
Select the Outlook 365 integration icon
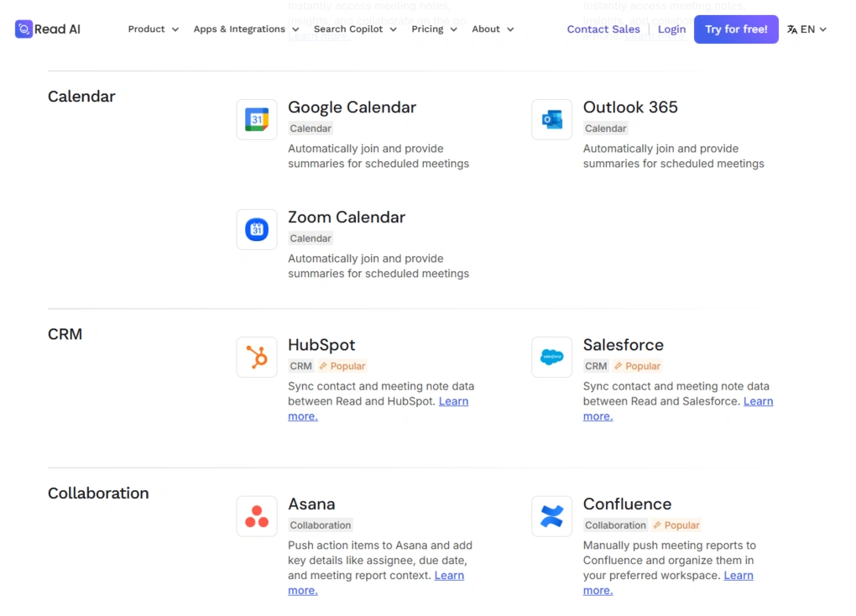551,118
